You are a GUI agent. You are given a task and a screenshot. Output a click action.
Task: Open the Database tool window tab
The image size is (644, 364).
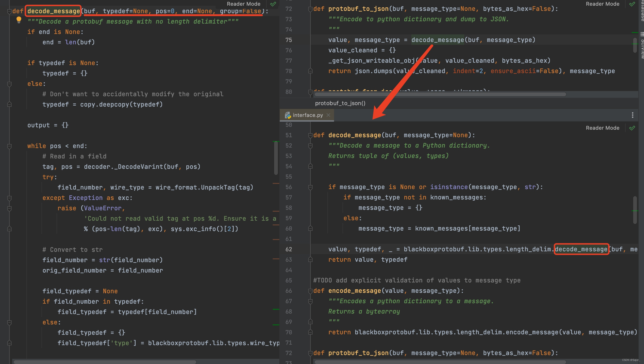(x=642, y=11)
